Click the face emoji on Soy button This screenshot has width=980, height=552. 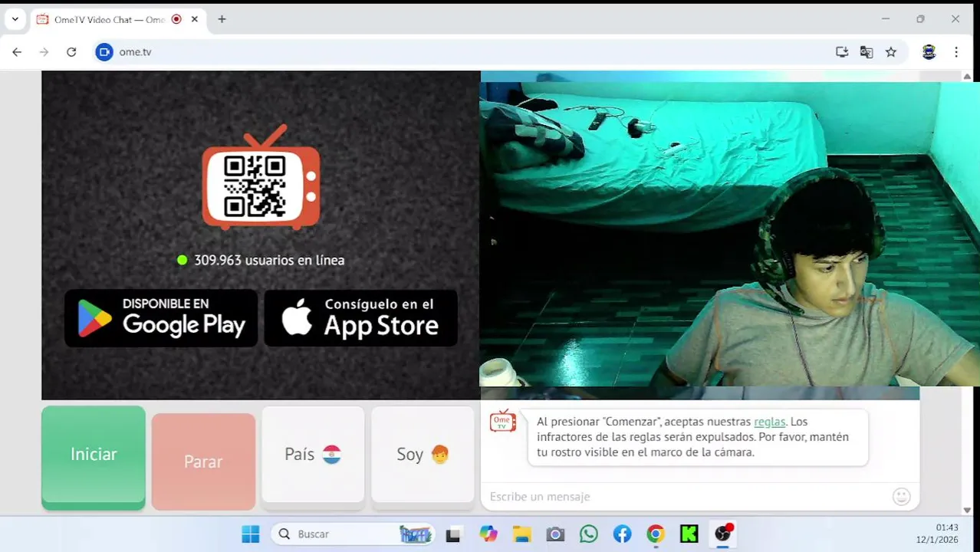(x=439, y=455)
